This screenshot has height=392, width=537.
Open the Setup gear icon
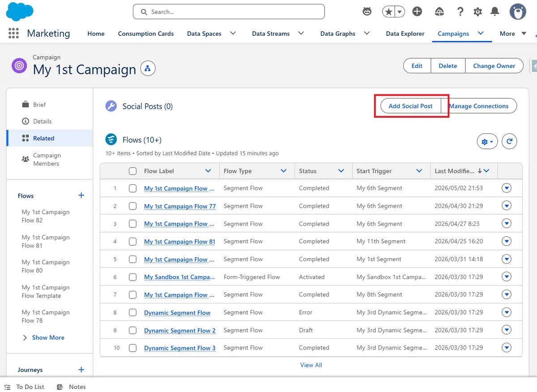(478, 12)
